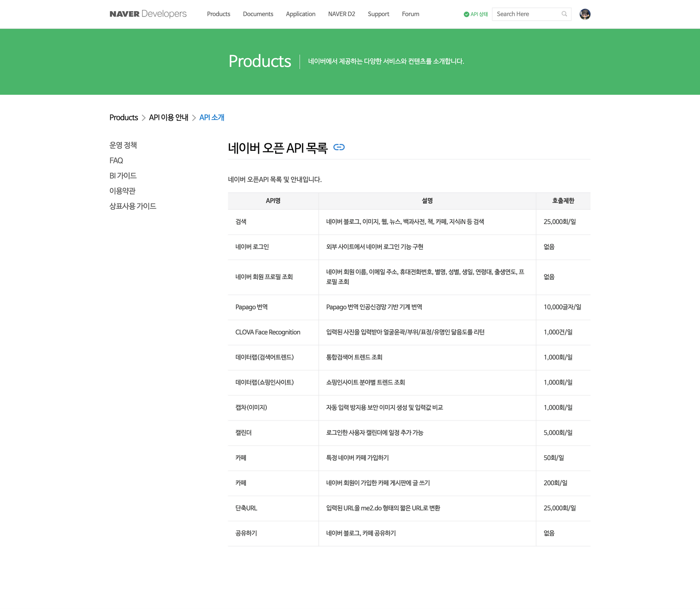Click the 200회/일 limit value
This screenshot has width=700, height=609.
point(555,483)
